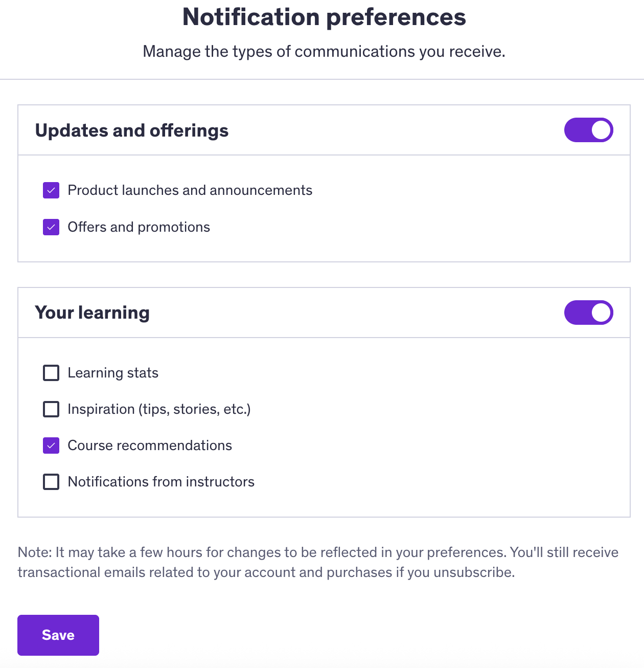Deselect the Product launches and announcements checkbox

(51, 190)
